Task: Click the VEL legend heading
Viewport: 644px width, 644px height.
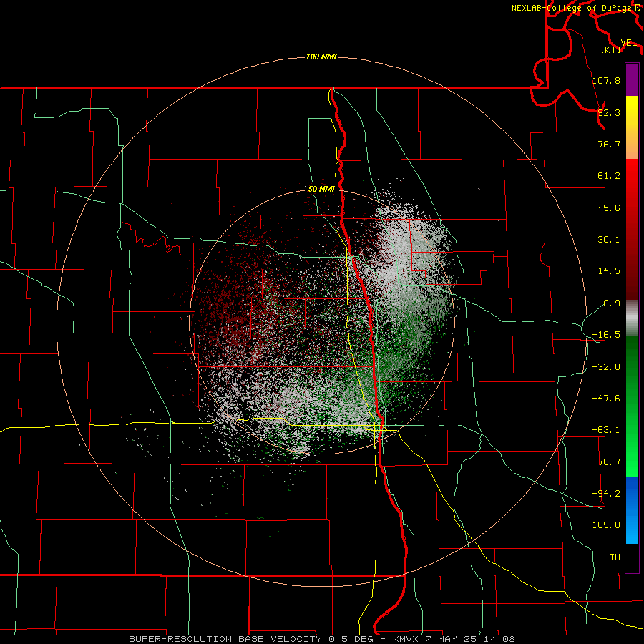Action: click(x=628, y=42)
